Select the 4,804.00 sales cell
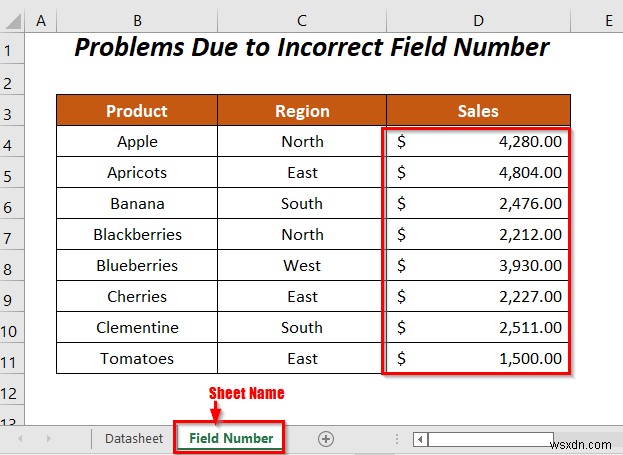 [x=478, y=173]
